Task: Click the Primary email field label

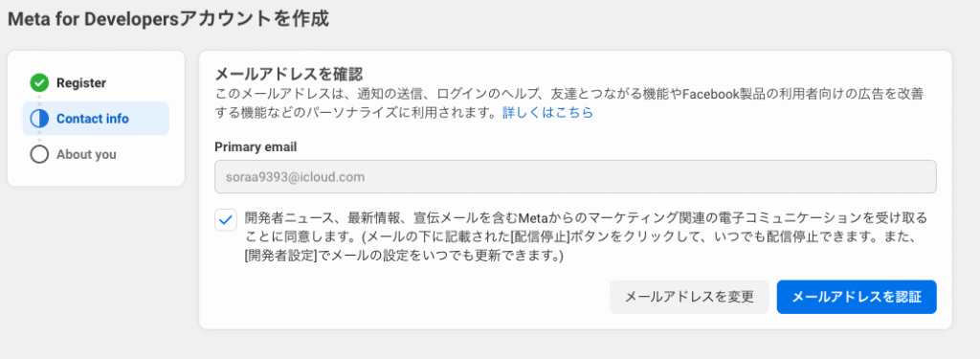Action: [256, 147]
